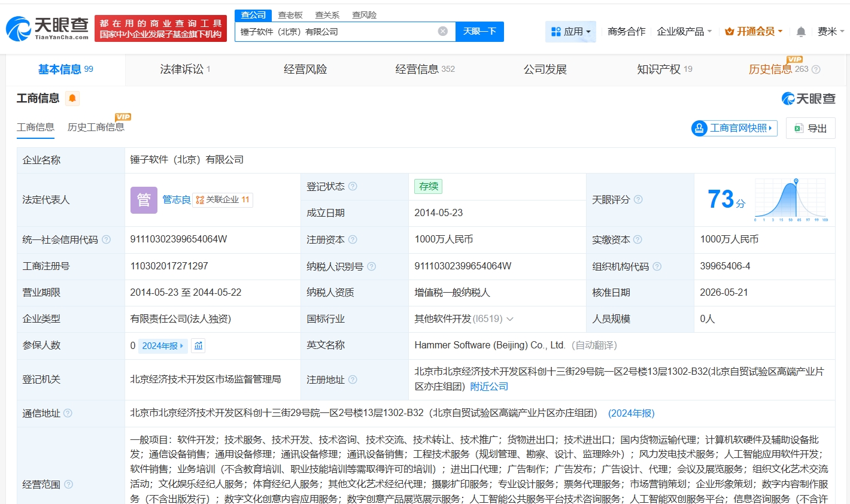Click the establishment date 2014-05-23
850x504 pixels.
pos(438,212)
